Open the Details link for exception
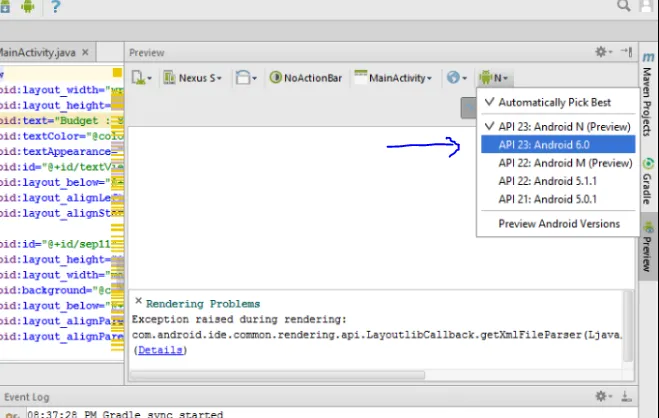659x418 pixels. pos(160,350)
